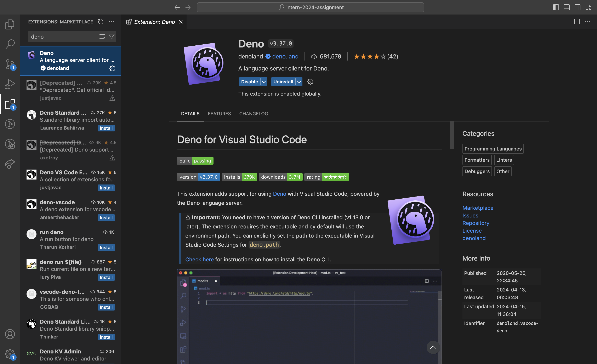This screenshot has width=597, height=364.
Task: Click the refresh extensions icon
Action: [x=101, y=22]
